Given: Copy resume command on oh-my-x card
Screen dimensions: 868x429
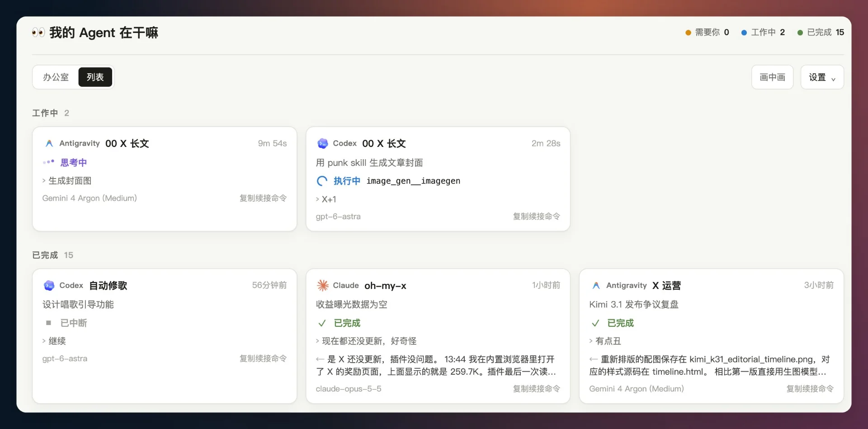Looking at the screenshot, I should pyautogui.click(x=536, y=389).
